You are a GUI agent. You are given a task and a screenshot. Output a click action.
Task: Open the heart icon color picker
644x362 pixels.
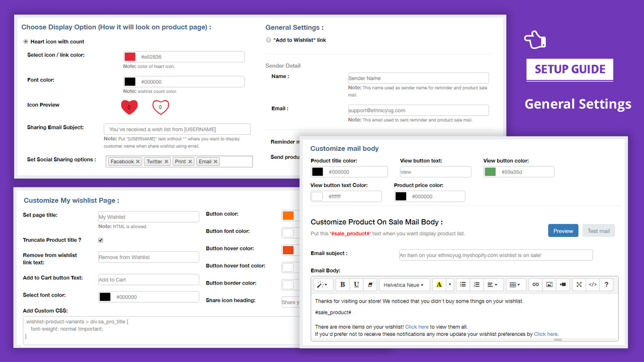click(130, 56)
